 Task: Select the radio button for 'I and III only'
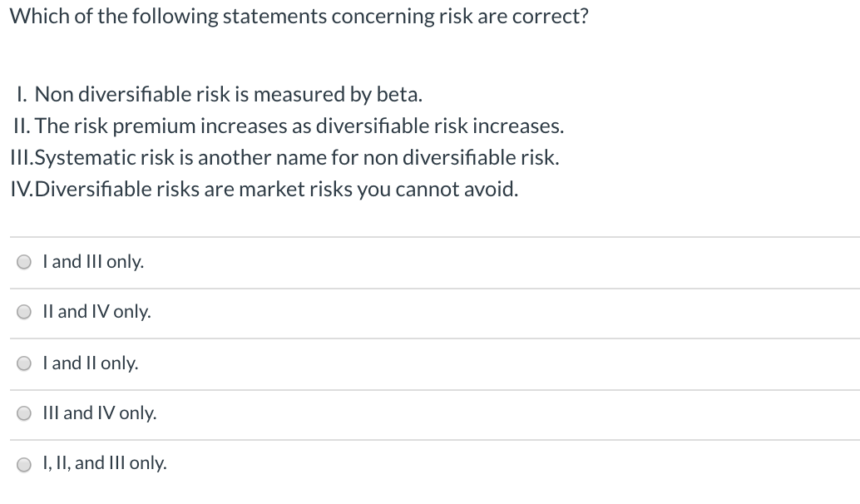(23, 261)
